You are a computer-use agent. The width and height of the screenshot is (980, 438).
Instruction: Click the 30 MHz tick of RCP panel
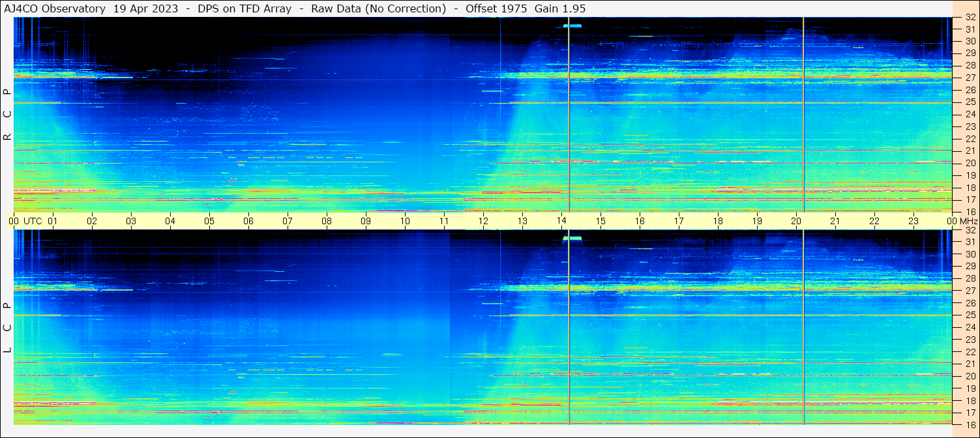tap(970, 41)
